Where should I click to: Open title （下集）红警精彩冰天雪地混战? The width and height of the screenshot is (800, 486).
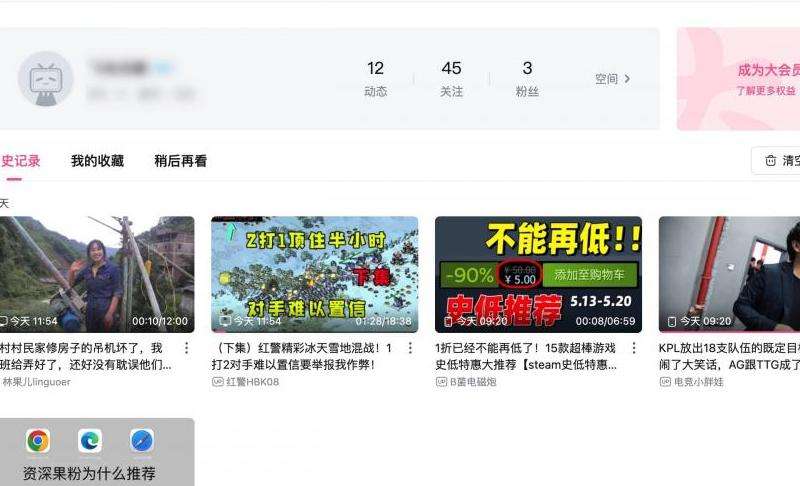(302, 356)
